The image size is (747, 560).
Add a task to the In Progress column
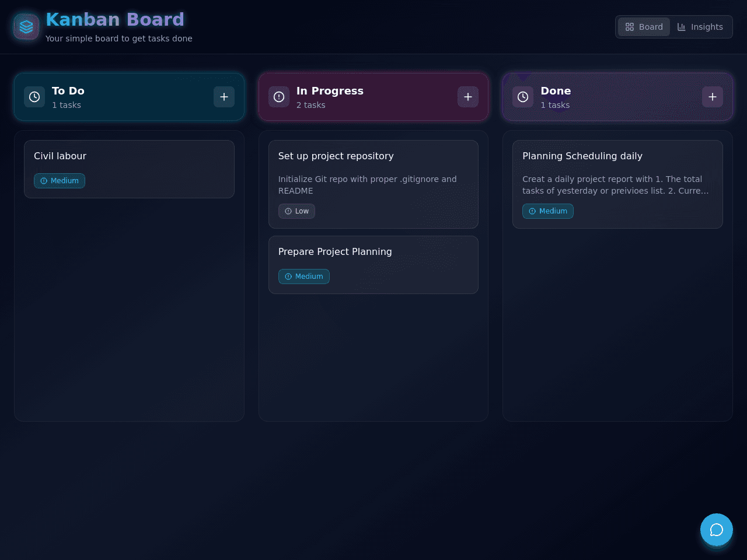pyautogui.click(x=468, y=97)
